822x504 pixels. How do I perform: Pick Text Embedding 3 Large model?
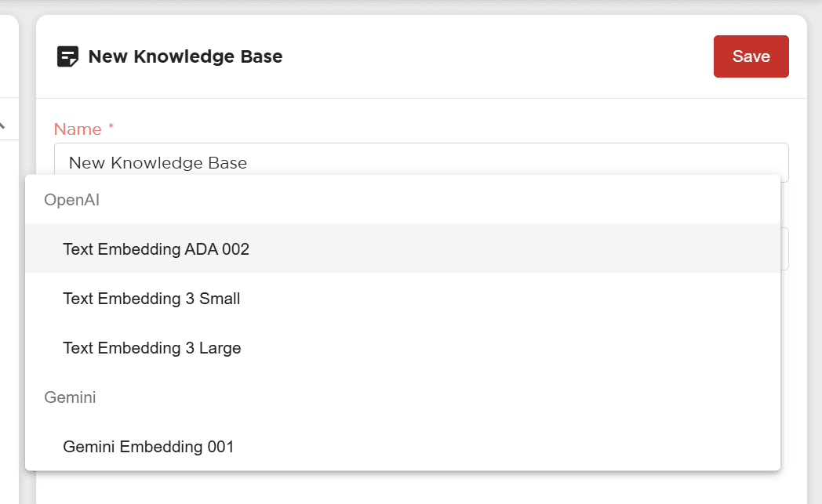click(x=402, y=348)
